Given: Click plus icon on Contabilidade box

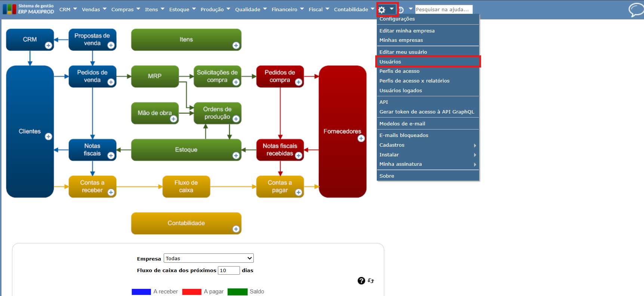Looking at the screenshot, I should point(236,229).
